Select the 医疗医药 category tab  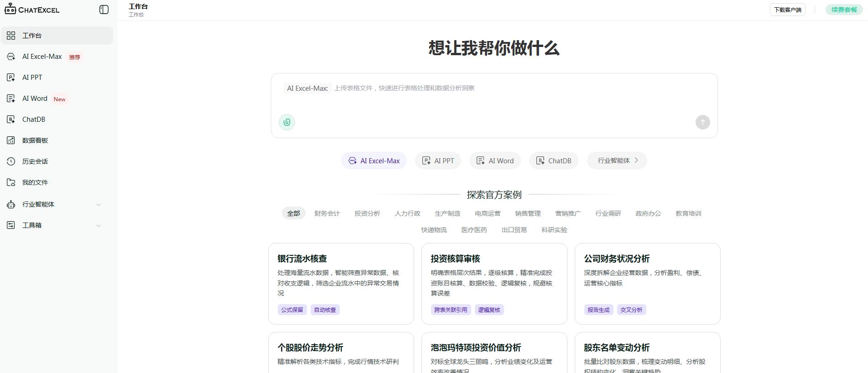474,230
